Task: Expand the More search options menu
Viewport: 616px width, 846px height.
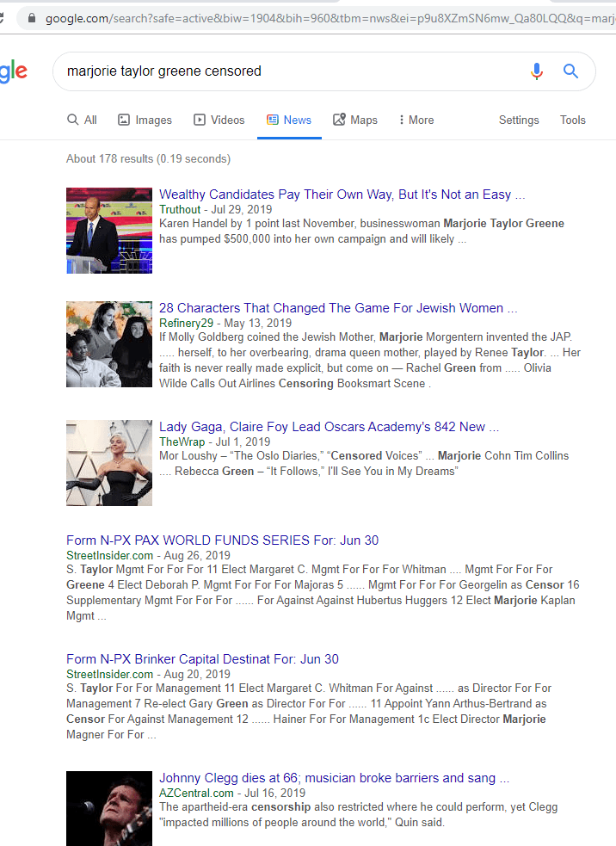Action: (x=416, y=120)
